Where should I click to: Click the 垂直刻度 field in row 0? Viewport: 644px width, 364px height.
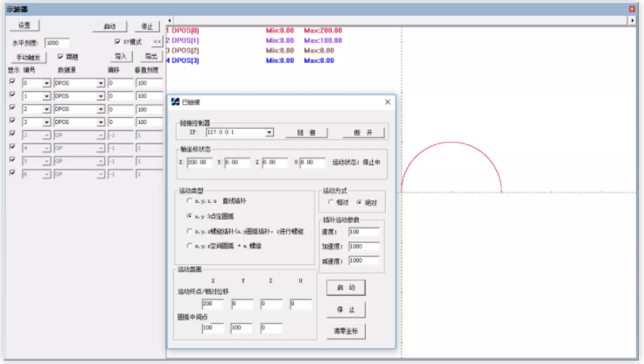(149, 83)
